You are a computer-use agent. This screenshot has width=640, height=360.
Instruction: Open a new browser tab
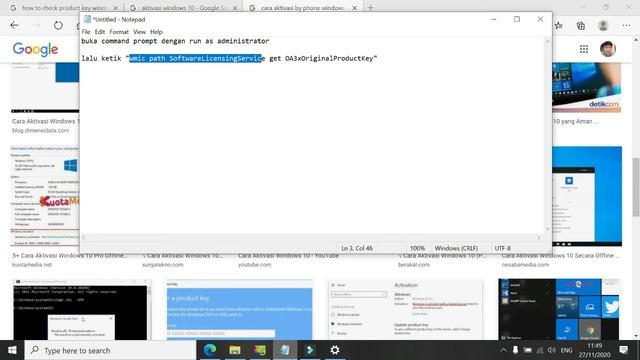click(x=370, y=7)
